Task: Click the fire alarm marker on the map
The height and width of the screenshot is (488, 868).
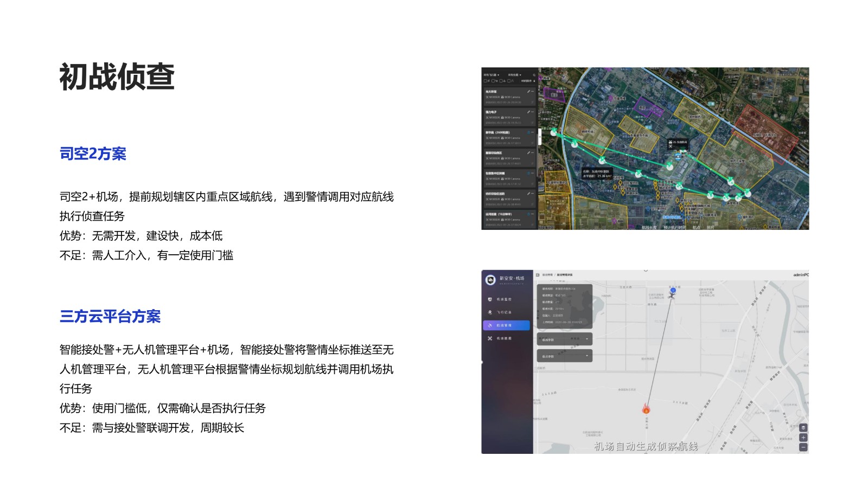Action: tap(646, 408)
